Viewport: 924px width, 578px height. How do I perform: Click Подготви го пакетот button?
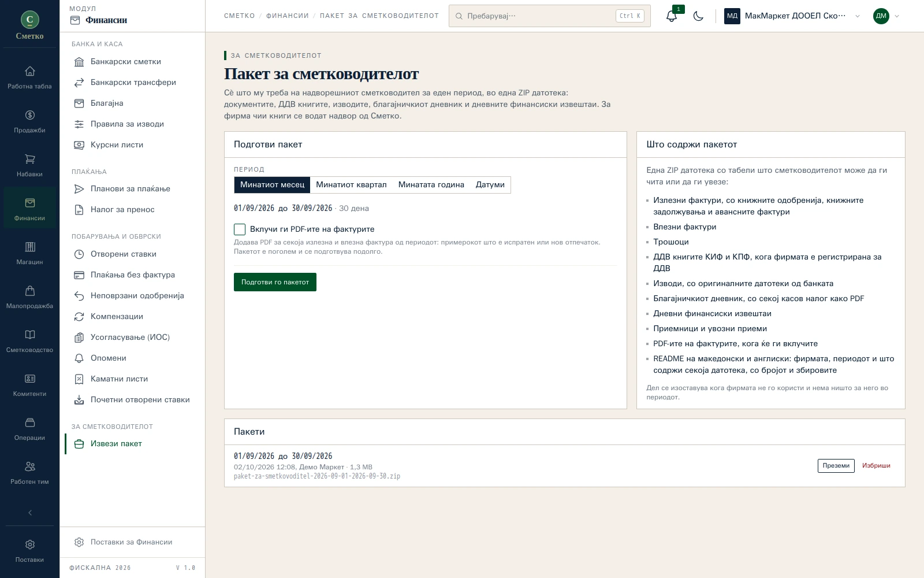(x=275, y=282)
